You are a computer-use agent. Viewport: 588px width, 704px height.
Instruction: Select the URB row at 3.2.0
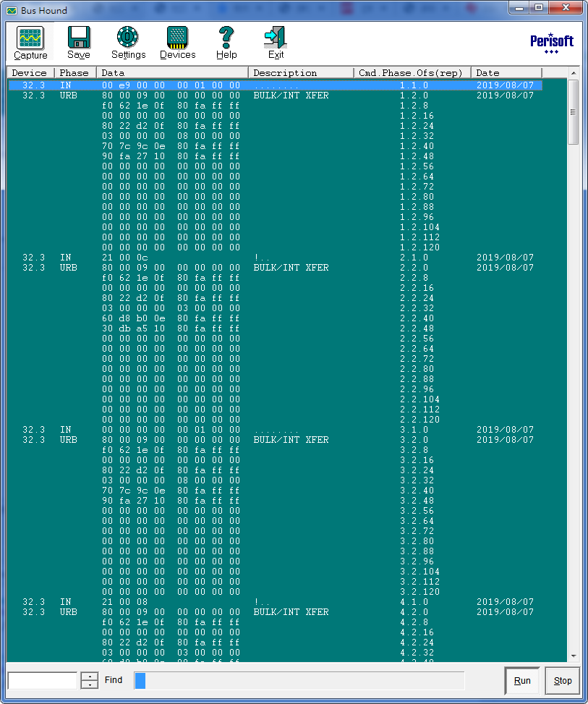[275, 440]
